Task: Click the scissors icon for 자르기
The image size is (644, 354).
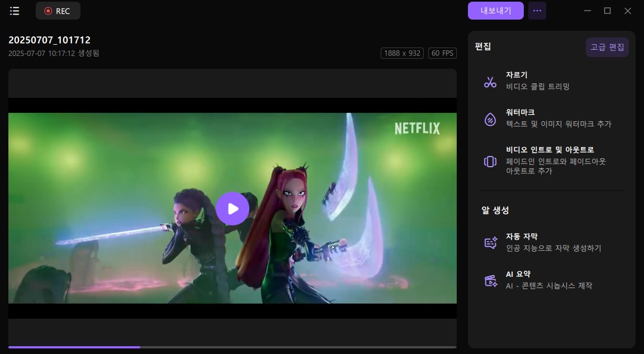Action: click(490, 82)
